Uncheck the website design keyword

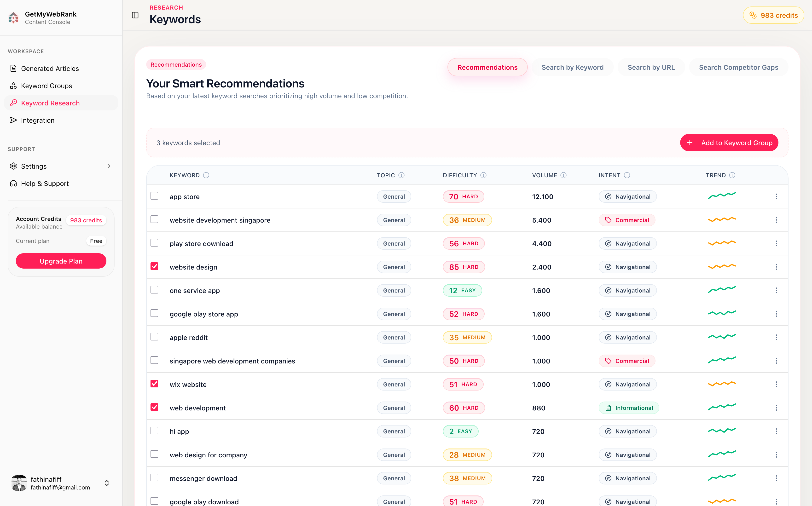click(154, 266)
